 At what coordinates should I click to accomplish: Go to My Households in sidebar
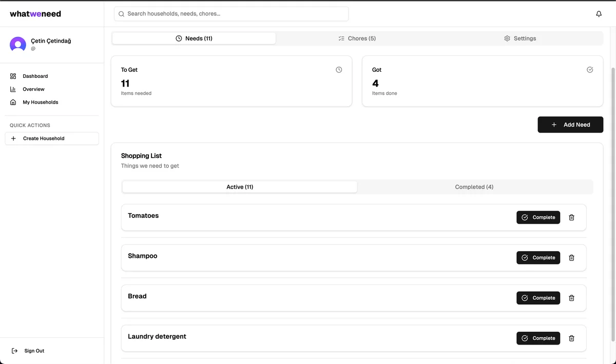(x=40, y=103)
